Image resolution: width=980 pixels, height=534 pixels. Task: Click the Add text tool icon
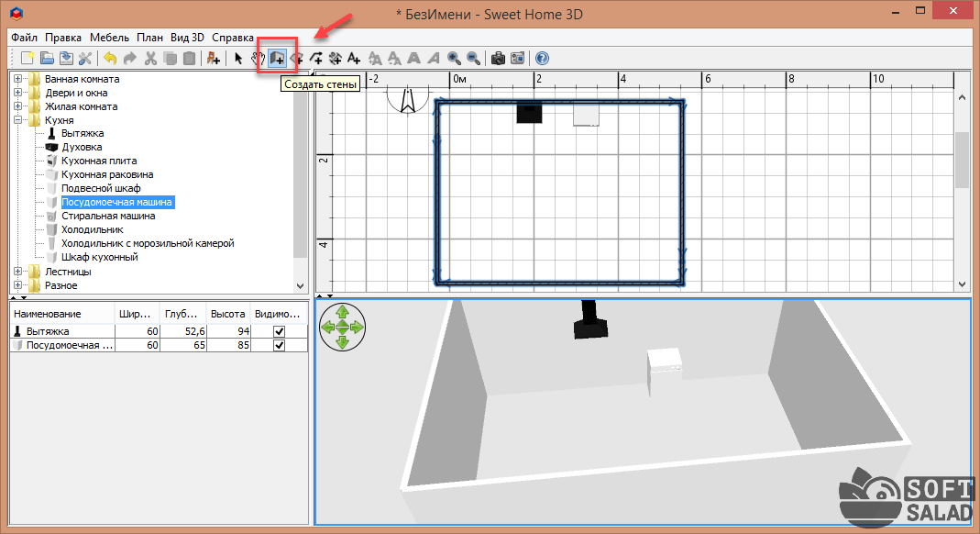coord(354,58)
